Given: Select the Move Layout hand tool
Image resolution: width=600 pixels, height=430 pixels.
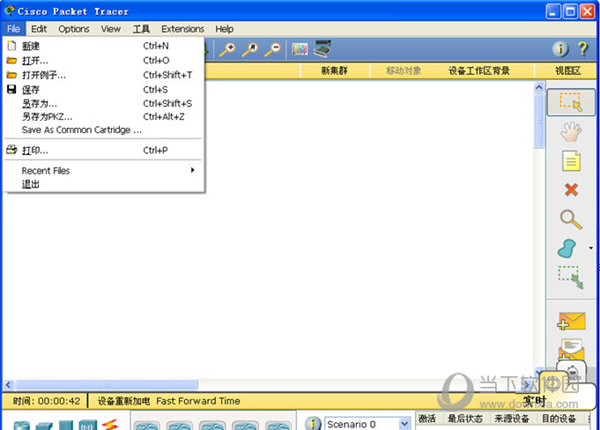Looking at the screenshot, I should tap(571, 132).
